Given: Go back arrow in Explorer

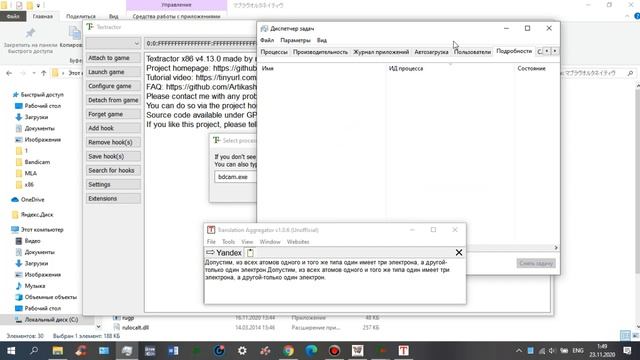Looking at the screenshot, I should click(9, 73).
